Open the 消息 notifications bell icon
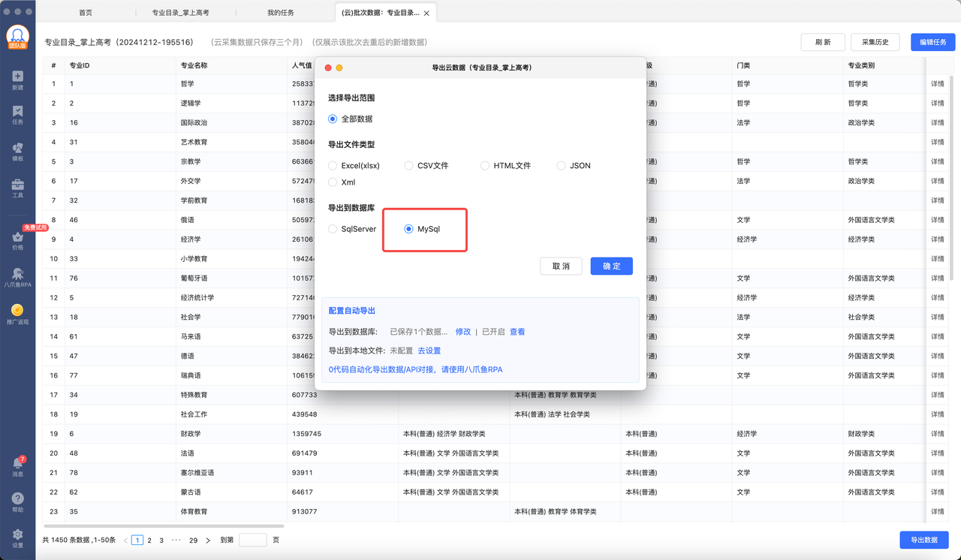The height and width of the screenshot is (560, 961). (17, 465)
